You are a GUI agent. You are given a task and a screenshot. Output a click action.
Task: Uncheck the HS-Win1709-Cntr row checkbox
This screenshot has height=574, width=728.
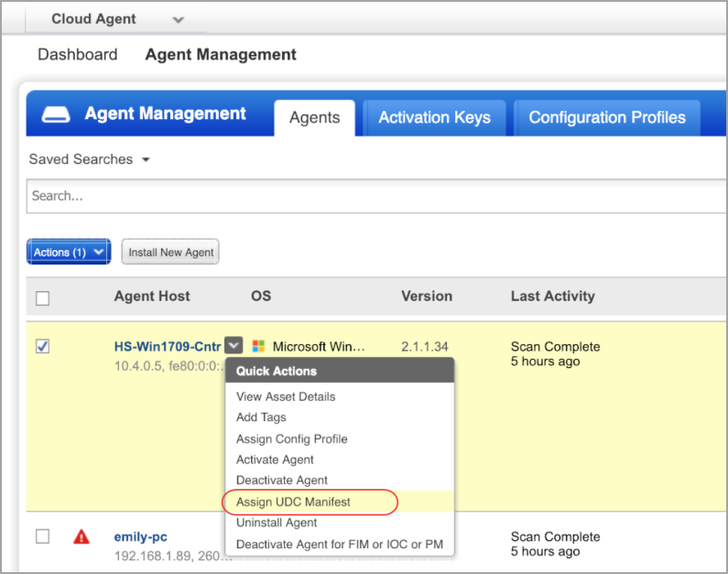click(x=43, y=346)
